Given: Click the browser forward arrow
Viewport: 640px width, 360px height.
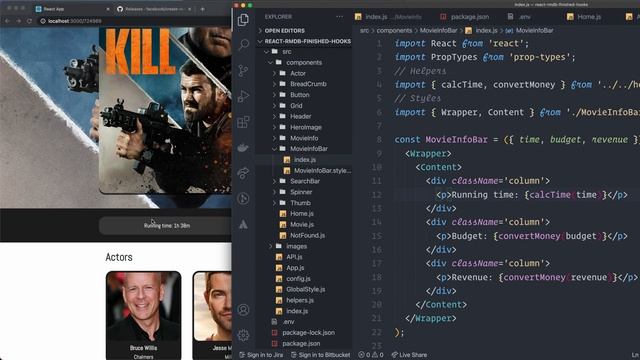Looking at the screenshot, I should coord(18,21).
